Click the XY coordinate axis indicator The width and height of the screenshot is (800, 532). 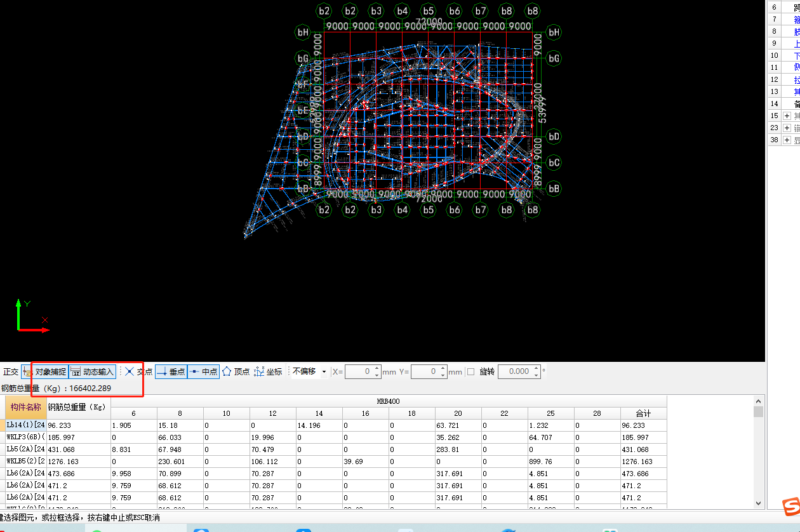pyautogui.click(x=33, y=316)
